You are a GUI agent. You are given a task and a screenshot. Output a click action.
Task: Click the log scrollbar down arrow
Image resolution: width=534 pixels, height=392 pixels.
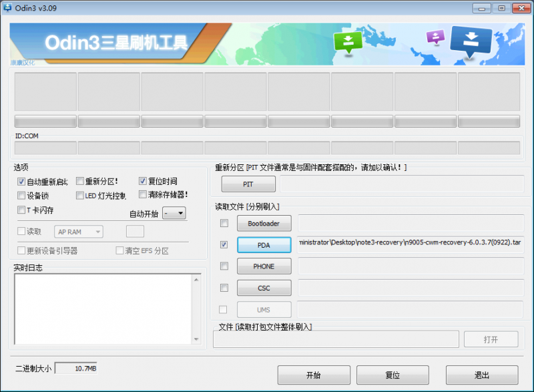coord(196,339)
